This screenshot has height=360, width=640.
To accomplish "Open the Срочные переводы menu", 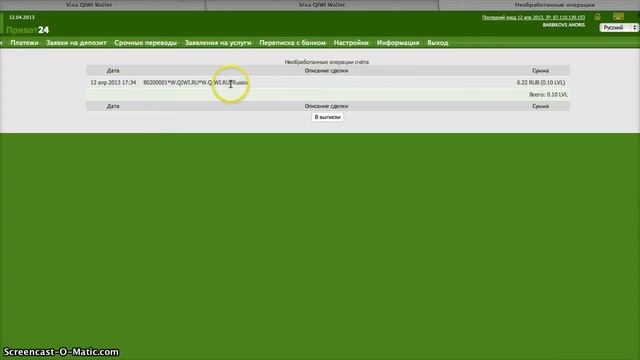I will pos(146,43).
